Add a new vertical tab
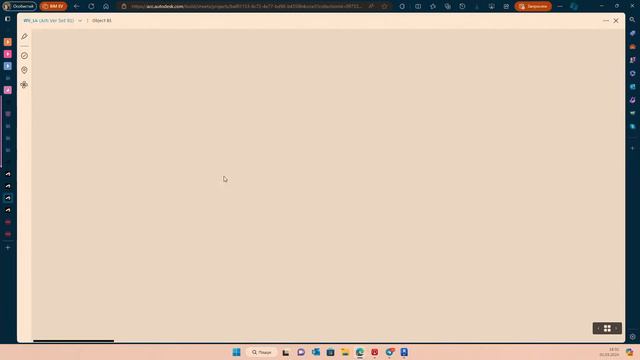The height and width of the screenshot is (360, 640). [x=8, y=248]
